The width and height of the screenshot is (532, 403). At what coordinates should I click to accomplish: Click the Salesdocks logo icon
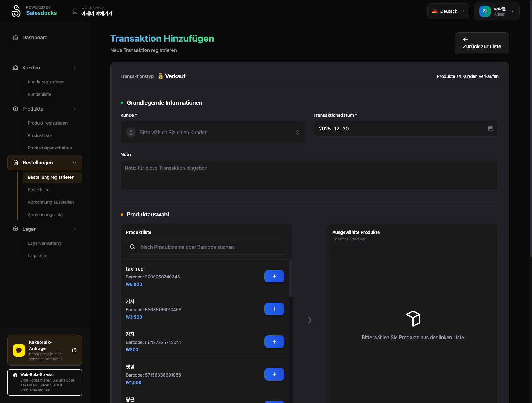click(x=16, y=11)
